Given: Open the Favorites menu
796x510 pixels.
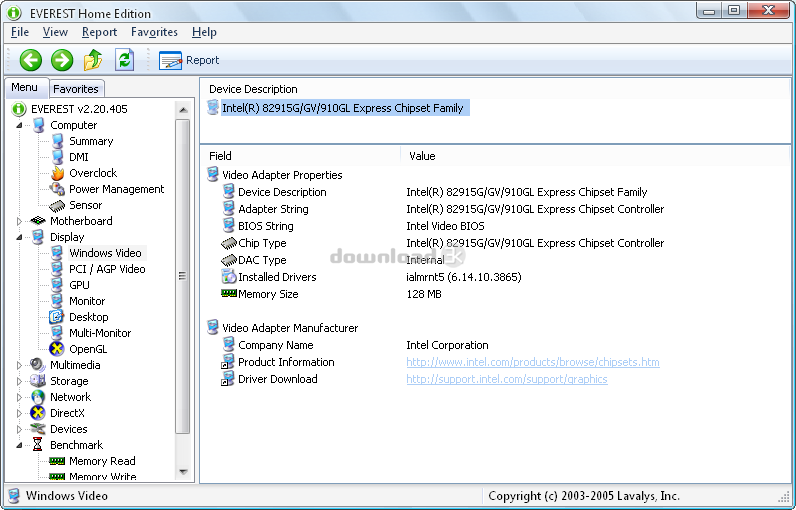Looking at the screenshot, I should [x=154, y=32].
